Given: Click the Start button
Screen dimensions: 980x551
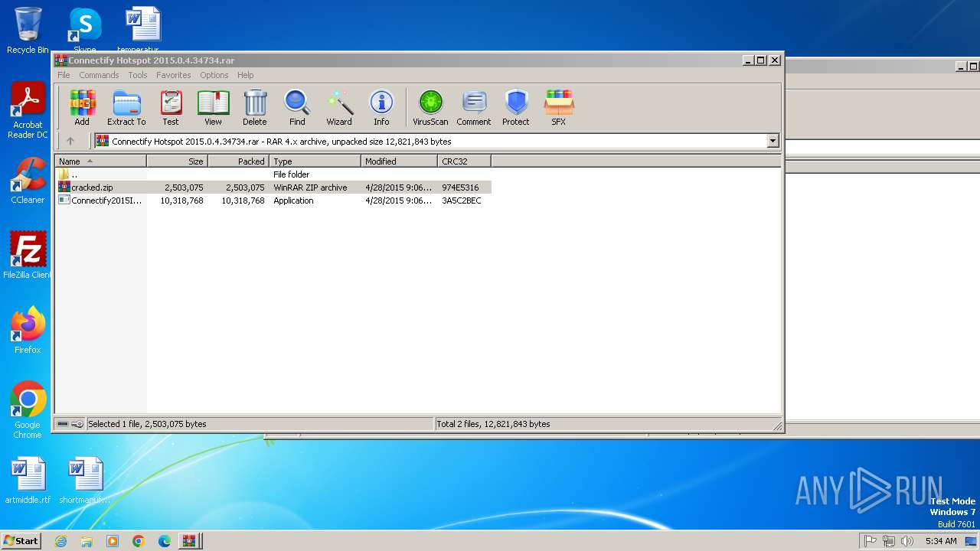Looking at the screenshot, I should click(21, 540).
